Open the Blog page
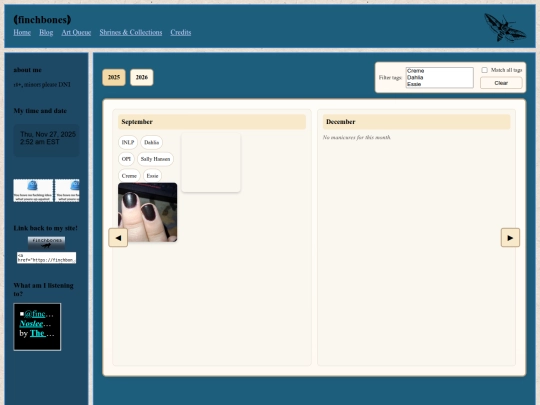This screenshot has width=540, height=405. click(46, 32)
